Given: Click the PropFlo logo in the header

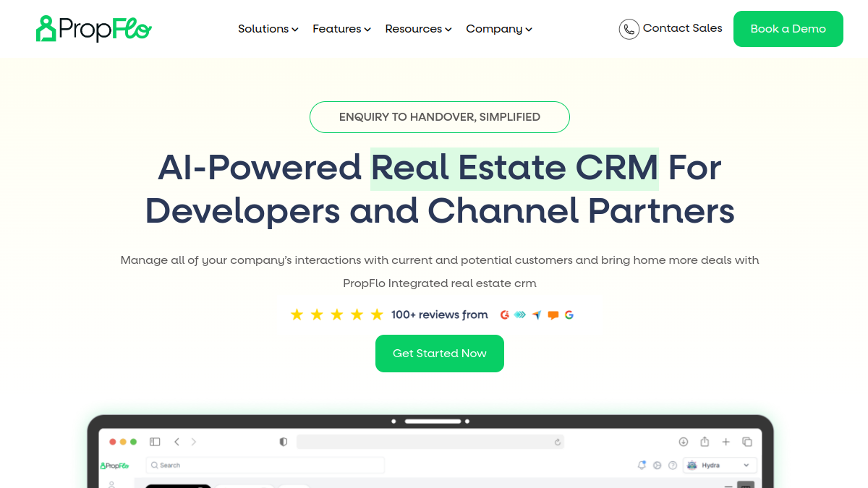Looking at the screenshot, I should click(x=94, y=29).
